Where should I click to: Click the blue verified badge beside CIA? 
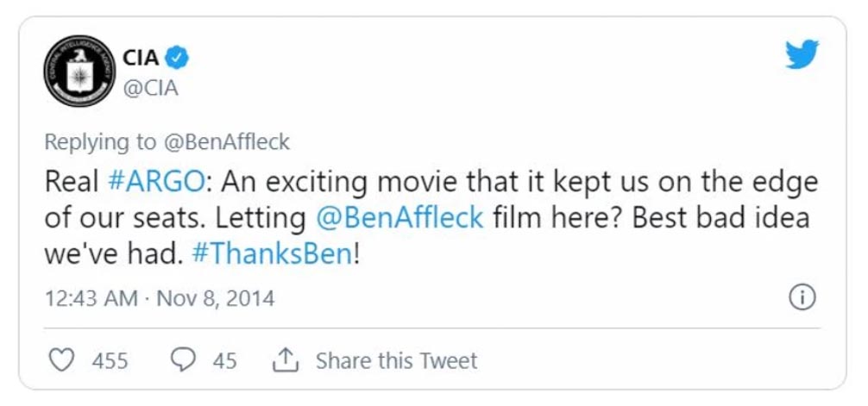tap(177, 59)
